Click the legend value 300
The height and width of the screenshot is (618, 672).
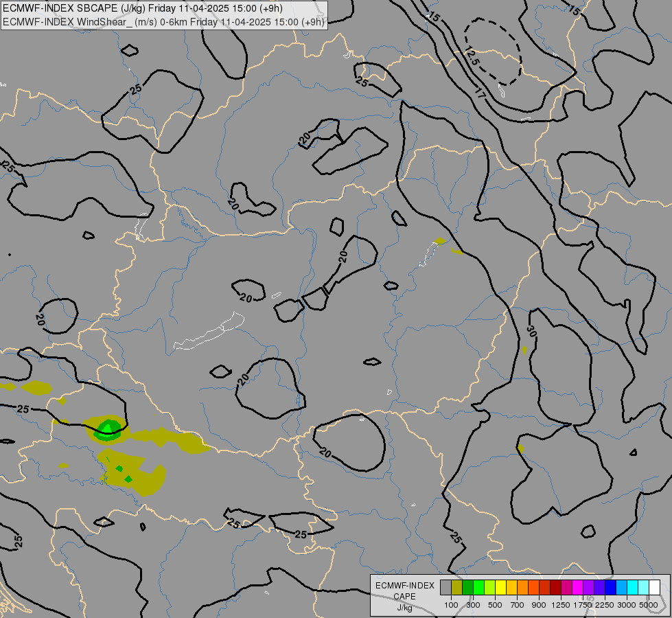point(473,605)
